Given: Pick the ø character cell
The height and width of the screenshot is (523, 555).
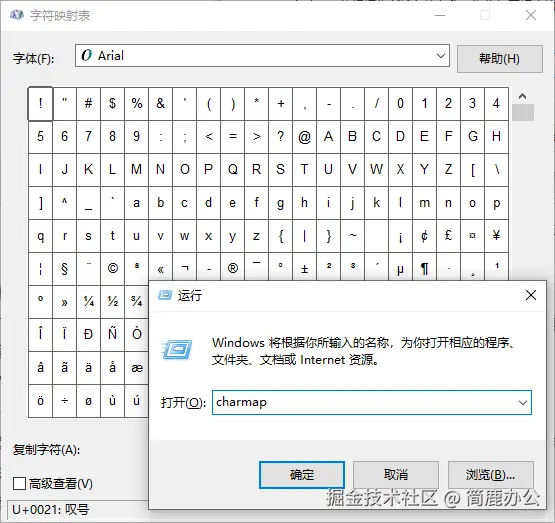Looking at the screenshot, I should (x=88, y=401).
